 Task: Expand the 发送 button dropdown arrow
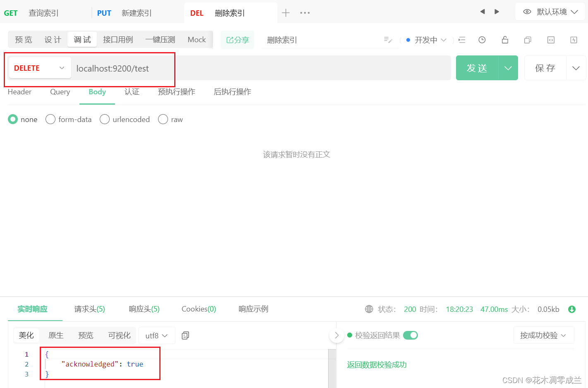pyautogui.click(x=508, y=68)
